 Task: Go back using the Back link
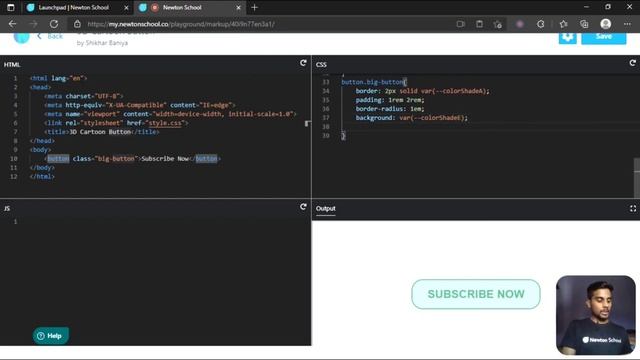point(50,36)
